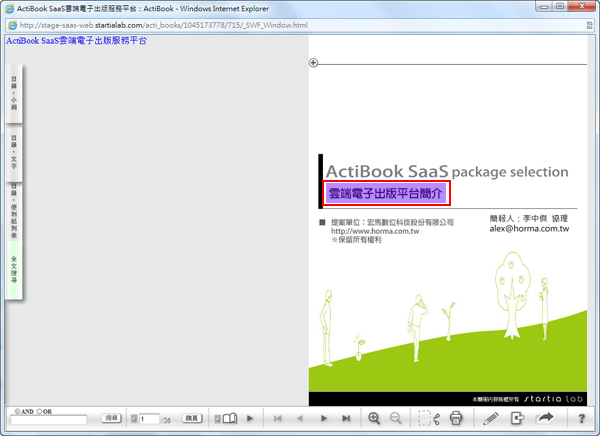
Task: Click the startia lab logo on page
Action: click(x=553, y=399)
